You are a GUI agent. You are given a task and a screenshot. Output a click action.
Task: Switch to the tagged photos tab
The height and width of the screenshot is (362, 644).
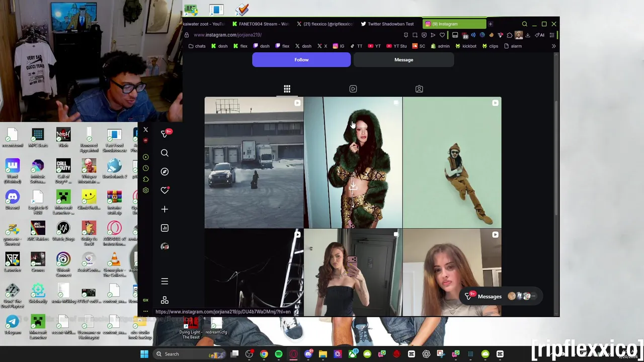[419, 89]
